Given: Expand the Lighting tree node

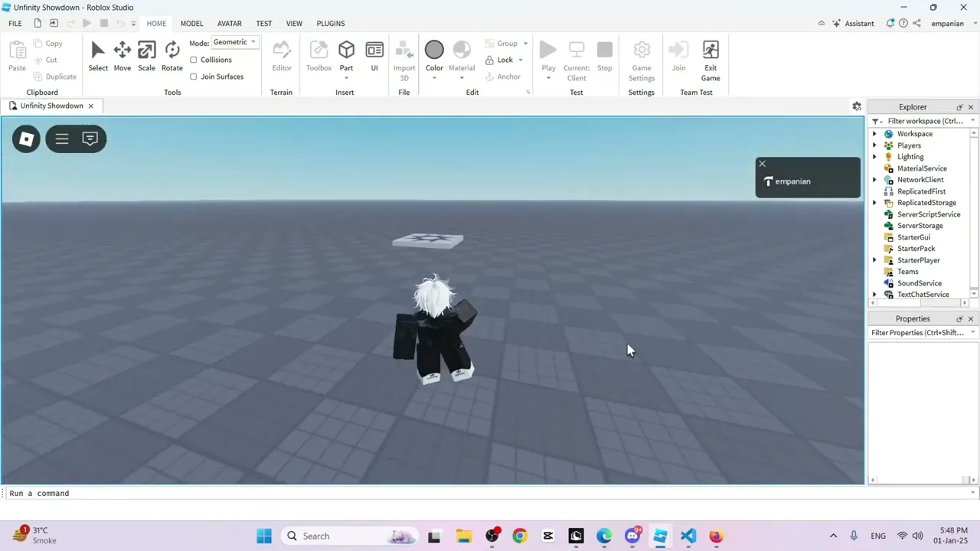Looking at the screenshot, I should (x=874, y=157).
